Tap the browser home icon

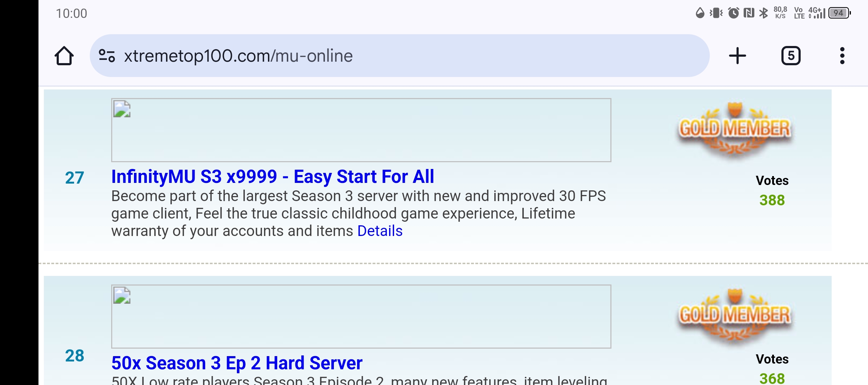64,56
